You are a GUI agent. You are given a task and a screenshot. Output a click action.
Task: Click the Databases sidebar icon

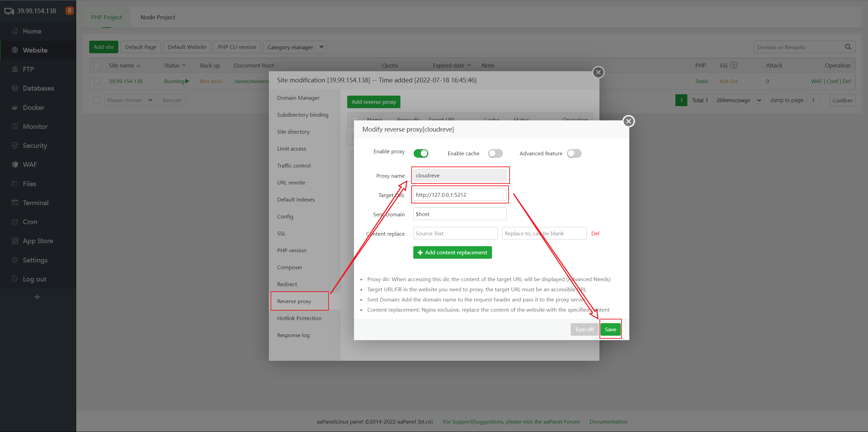click(15, 88)
